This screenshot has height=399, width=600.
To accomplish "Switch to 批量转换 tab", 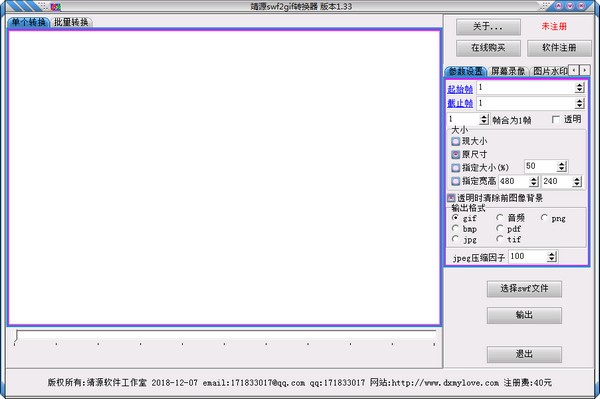I will click(71, 22).
